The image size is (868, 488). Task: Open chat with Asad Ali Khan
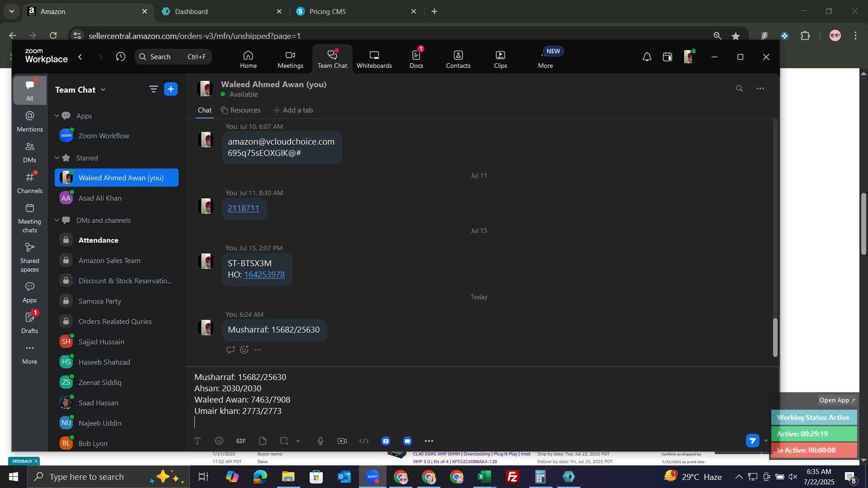[x=117, y=198]
